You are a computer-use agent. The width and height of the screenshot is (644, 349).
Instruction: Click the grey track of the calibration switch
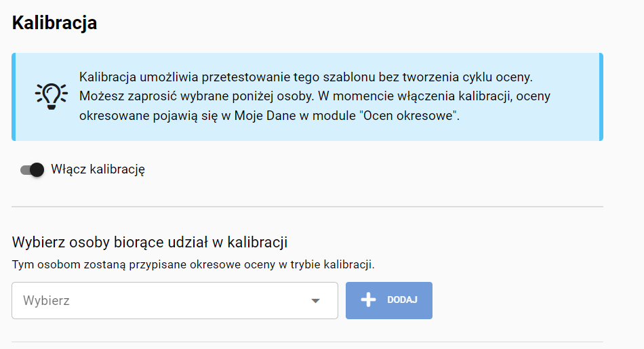[x=25, y=169]
